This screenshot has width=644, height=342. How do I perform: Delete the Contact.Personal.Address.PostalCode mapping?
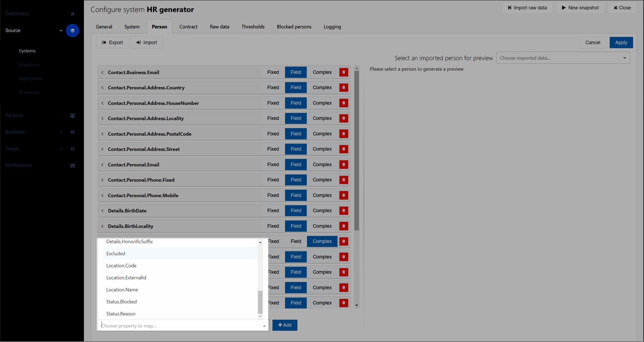(x=343, y=134)
